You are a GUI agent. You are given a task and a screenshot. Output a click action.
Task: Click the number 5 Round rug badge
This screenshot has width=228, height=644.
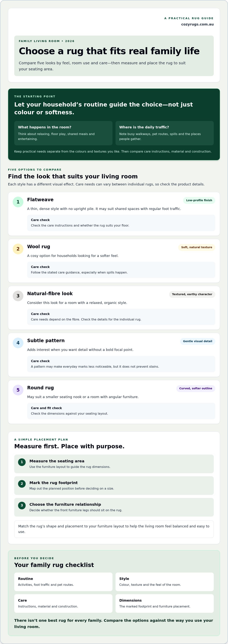coord(18,390)
